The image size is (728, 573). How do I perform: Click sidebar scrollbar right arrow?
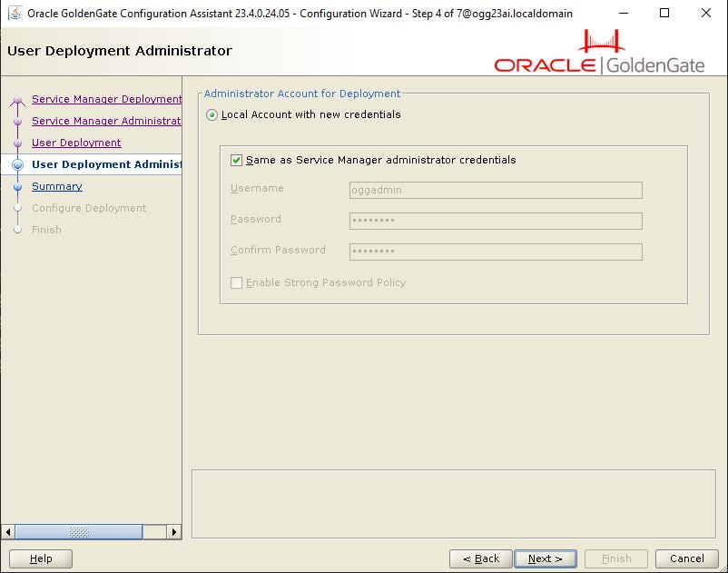tap(173, 531)
